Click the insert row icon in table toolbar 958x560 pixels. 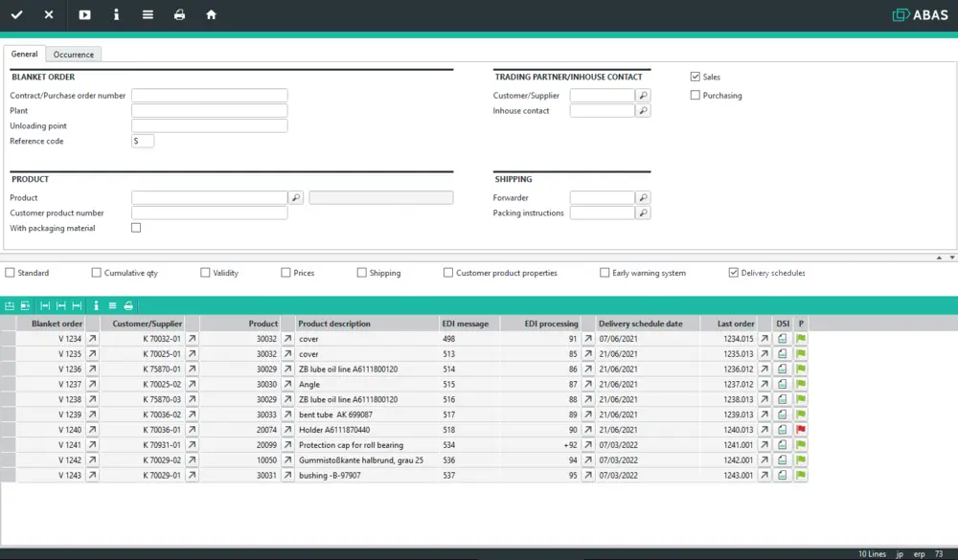[x=10, y=305]
